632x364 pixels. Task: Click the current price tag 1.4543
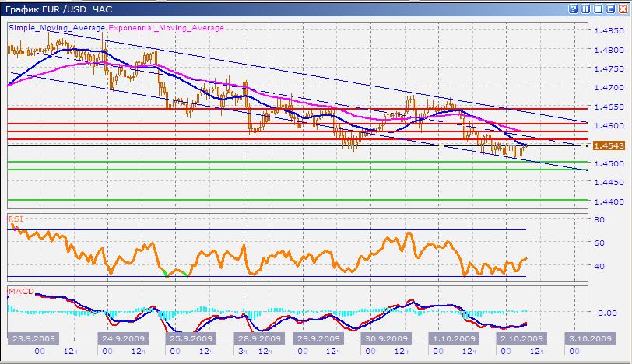click(607, 145)
